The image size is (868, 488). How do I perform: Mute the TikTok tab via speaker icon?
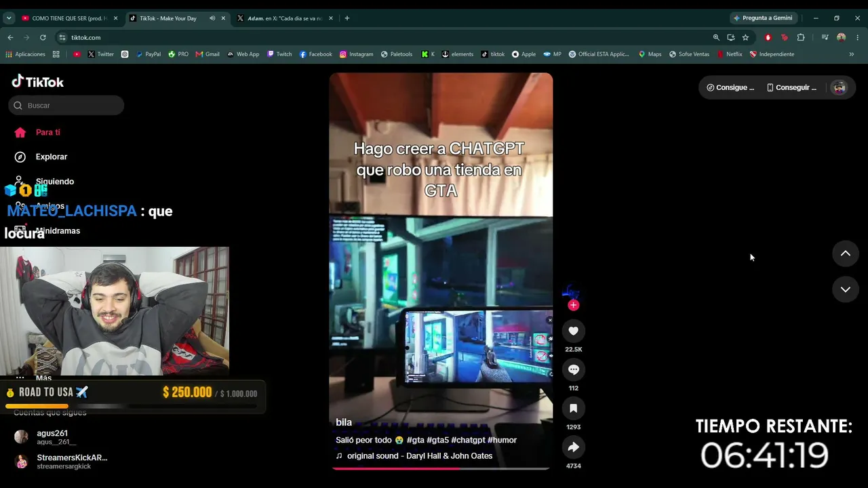click(212, 18)
